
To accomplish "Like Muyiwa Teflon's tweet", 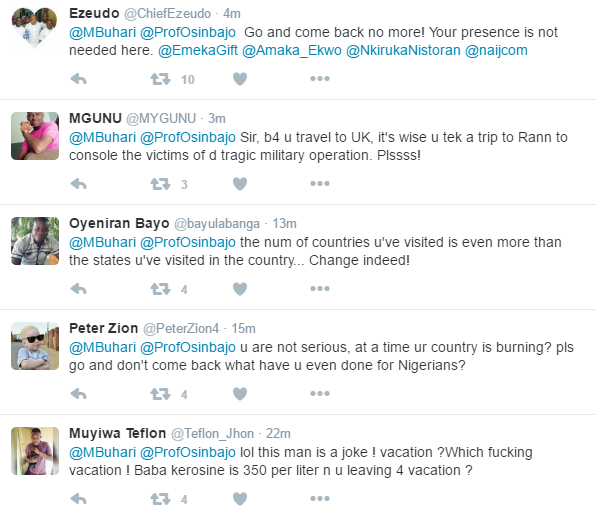I will pyautogui.click(x=240, y=499).
